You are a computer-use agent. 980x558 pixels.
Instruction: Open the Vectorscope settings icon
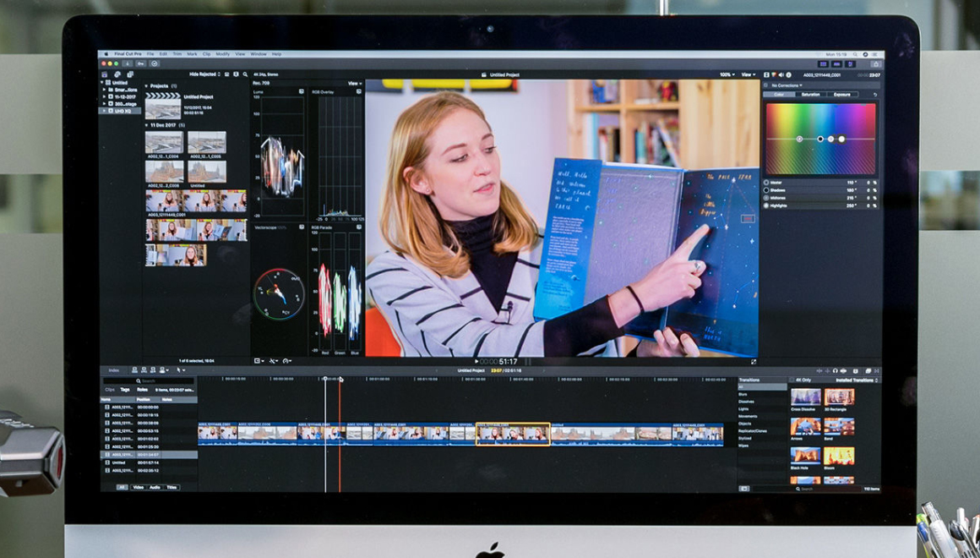point(302,227)
